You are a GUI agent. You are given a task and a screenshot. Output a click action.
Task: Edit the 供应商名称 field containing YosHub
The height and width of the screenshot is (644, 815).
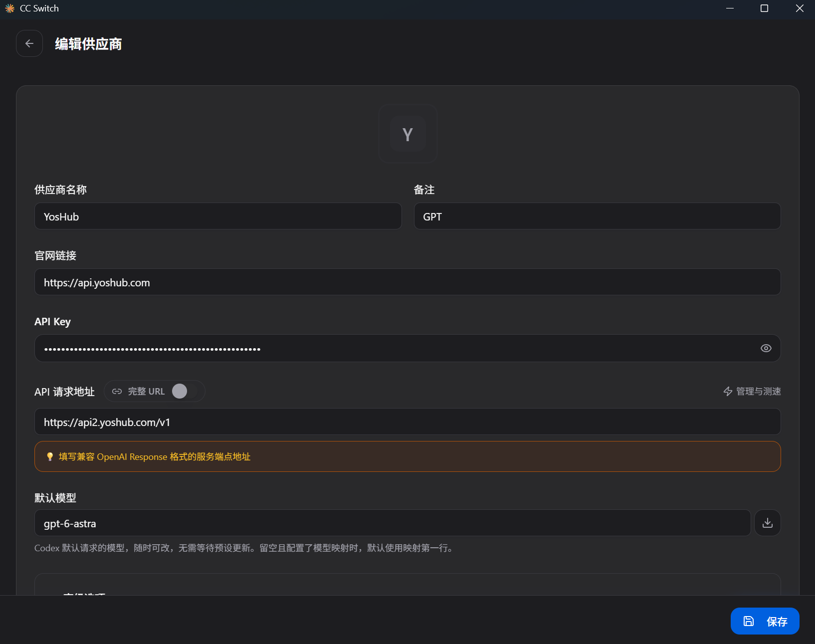[218, 216]
